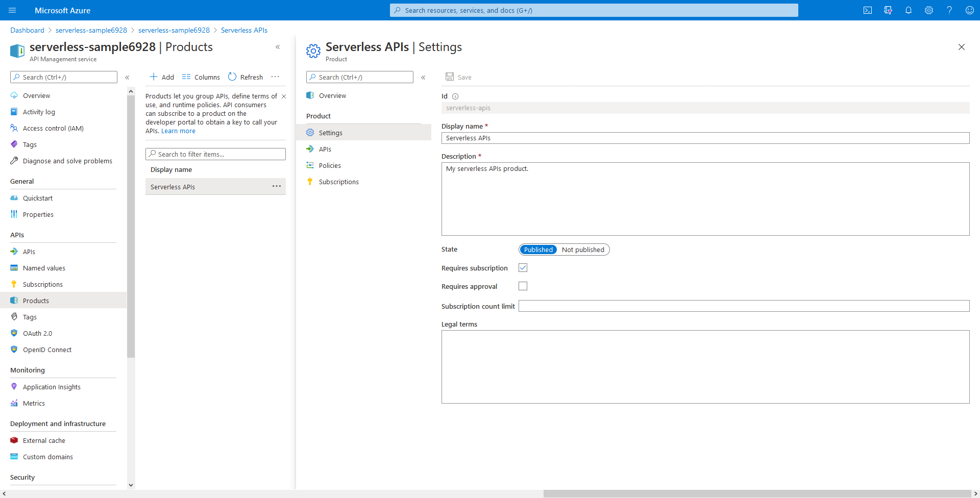980x498 pixels.
Task: Click the Subscription count limit field
Action: (744, 306)
